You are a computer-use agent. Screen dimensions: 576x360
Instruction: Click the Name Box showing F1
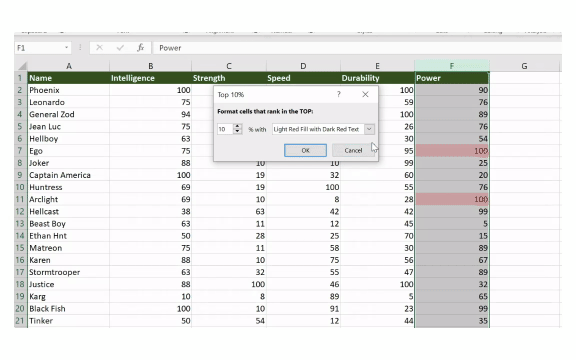[x=39, y=48]
